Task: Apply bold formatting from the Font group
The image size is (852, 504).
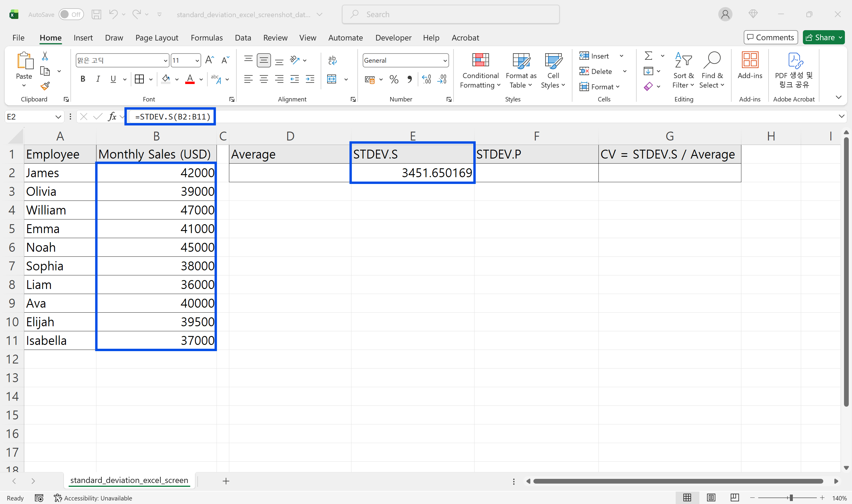Action: pyautogui.click(x=83, y=79)
